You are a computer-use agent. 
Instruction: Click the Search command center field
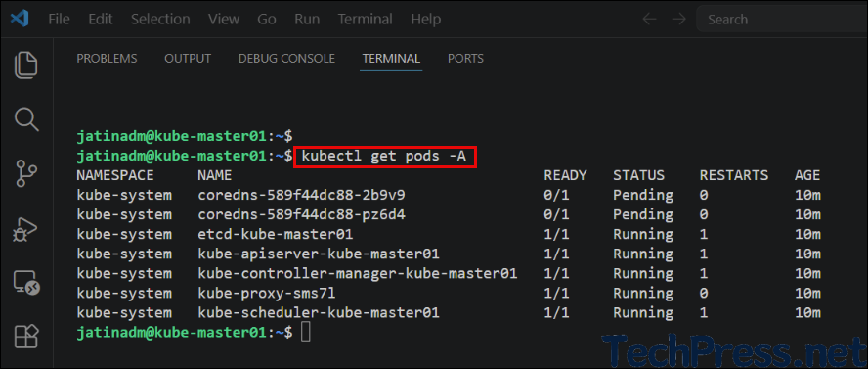click(782, 20)
